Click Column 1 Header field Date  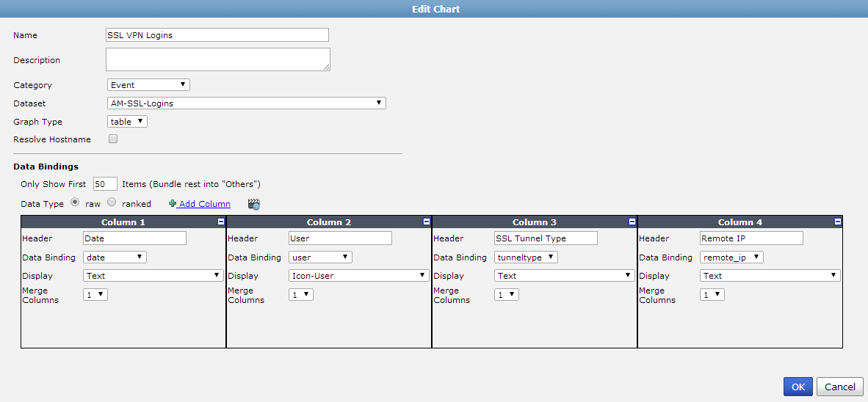(134, 238)
